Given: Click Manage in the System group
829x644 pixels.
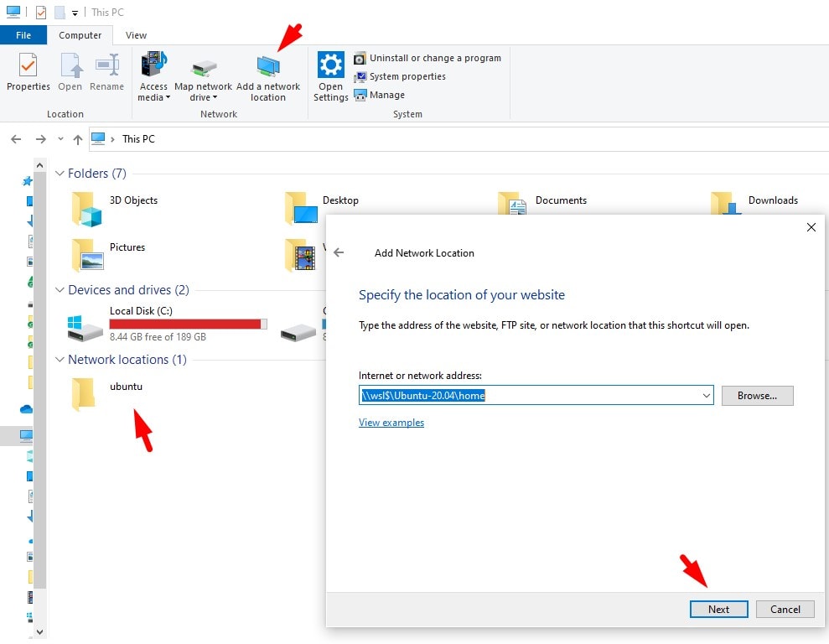Looking at the screenshot, I should [x=380, y=95].
